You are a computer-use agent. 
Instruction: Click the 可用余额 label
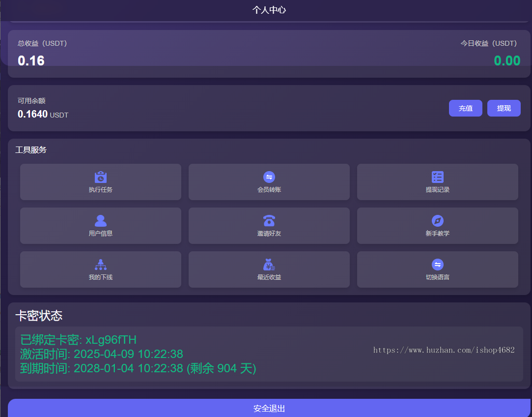click(31, 101)
